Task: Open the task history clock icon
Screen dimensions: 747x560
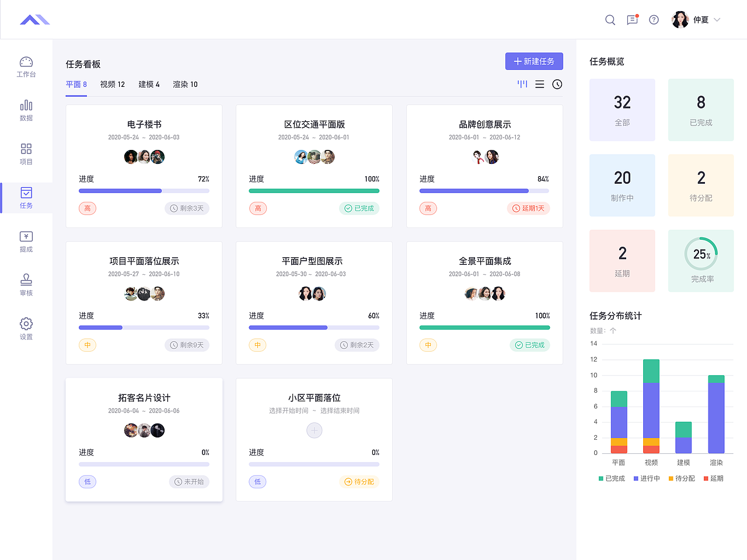Action: tap(557, 84)
